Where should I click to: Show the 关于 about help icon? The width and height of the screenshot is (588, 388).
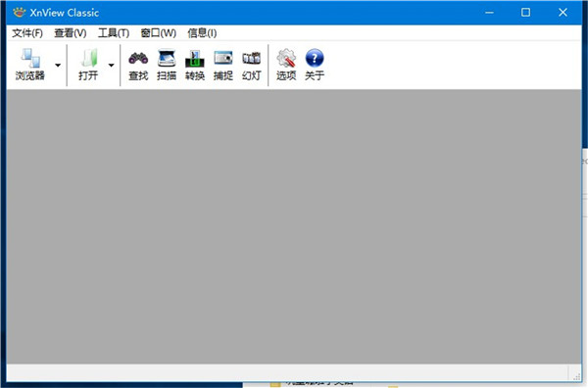click(315, 65)
